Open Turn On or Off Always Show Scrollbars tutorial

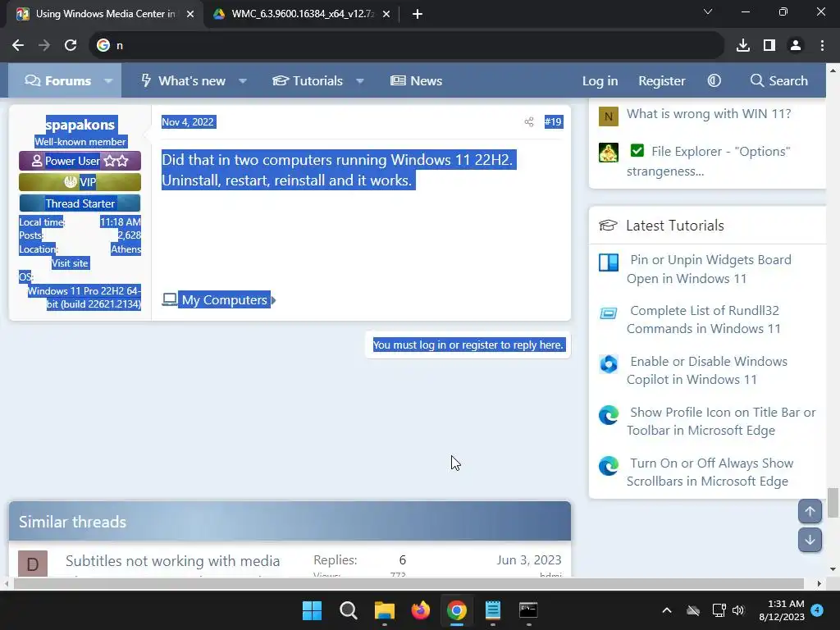coord(710,472)
